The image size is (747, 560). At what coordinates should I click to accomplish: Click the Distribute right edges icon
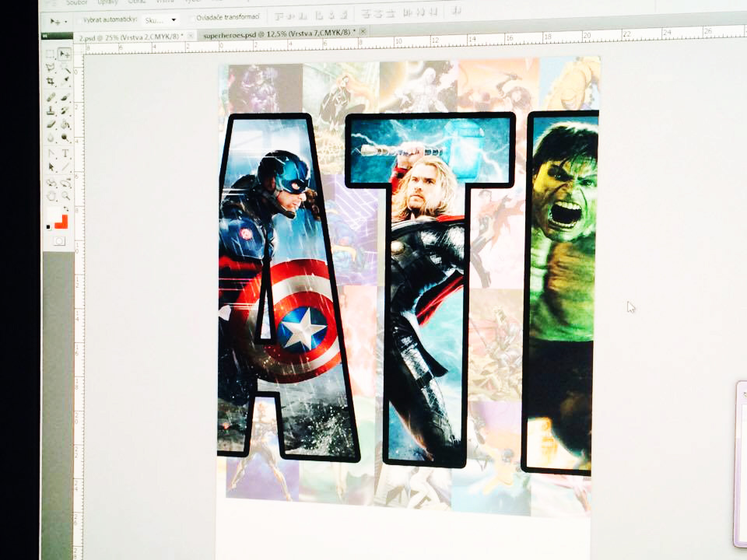[x=433, y=10]
